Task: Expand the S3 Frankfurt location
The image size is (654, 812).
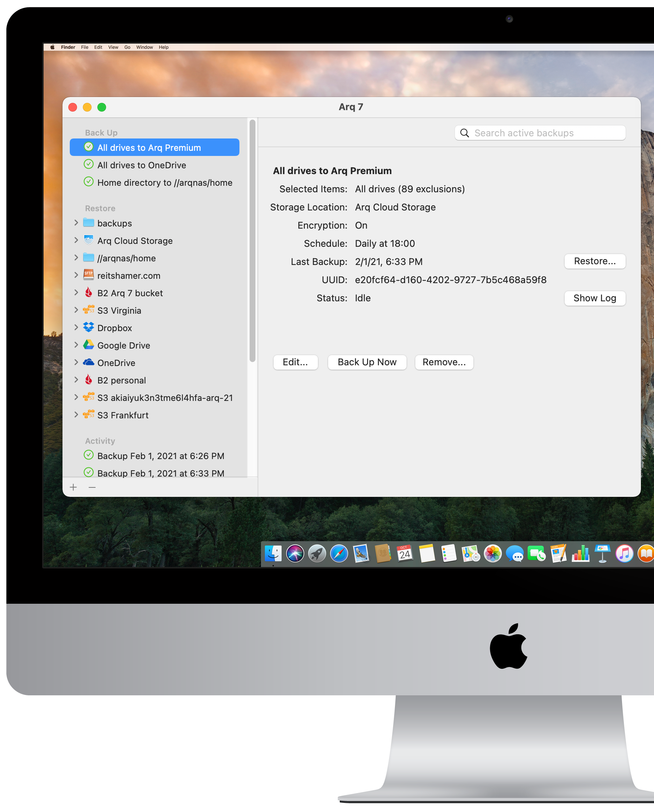Action: tap(76, 414)
